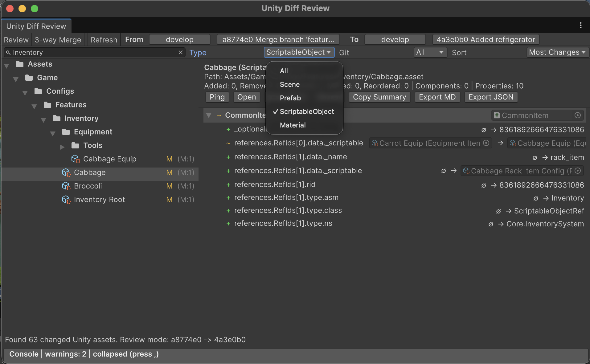Clear the Inventory search via the X icon
This screenshot has width=590, height=364.
point(181,52)
